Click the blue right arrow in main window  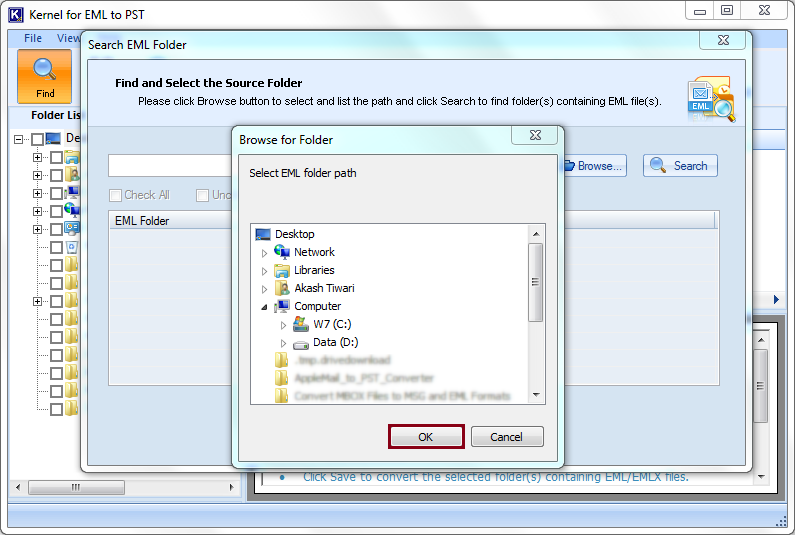pyautogui.click(x=776, y=299)
